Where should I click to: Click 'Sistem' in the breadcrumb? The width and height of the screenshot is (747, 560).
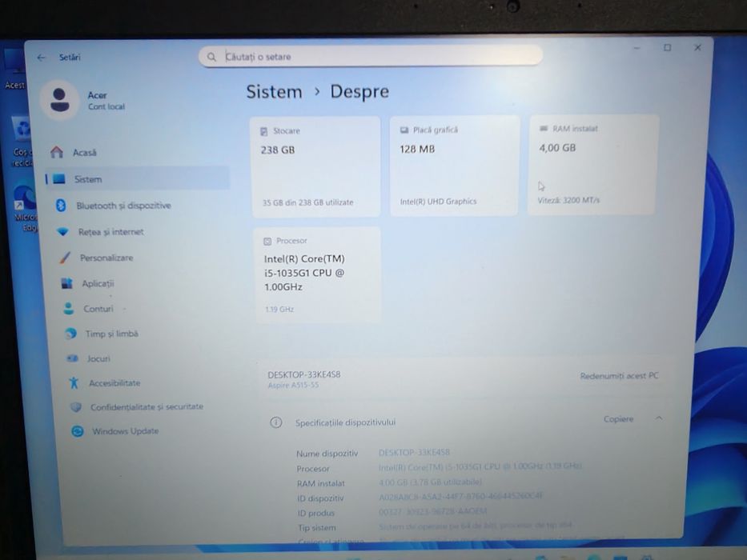pyautogui.click(x=274, y=91)
